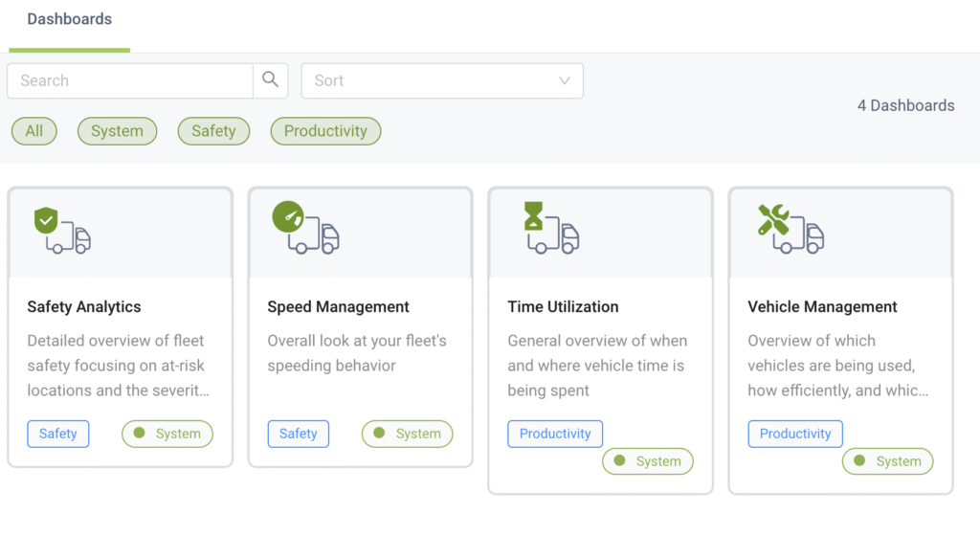Click Productivity tag on Vehicle Management card
This screenshot has height=536, width=980.
tap(795, 434)
